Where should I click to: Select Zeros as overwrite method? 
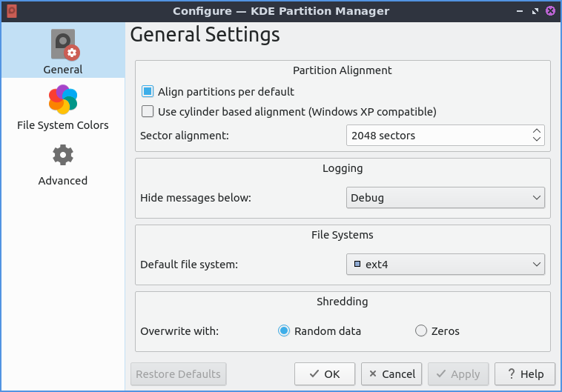(x=421, y=331)
